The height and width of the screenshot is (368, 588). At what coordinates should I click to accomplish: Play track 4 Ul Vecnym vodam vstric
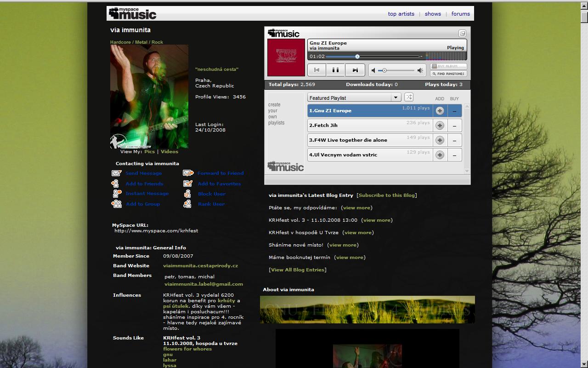pyautogui.click(x=370, y=155)
